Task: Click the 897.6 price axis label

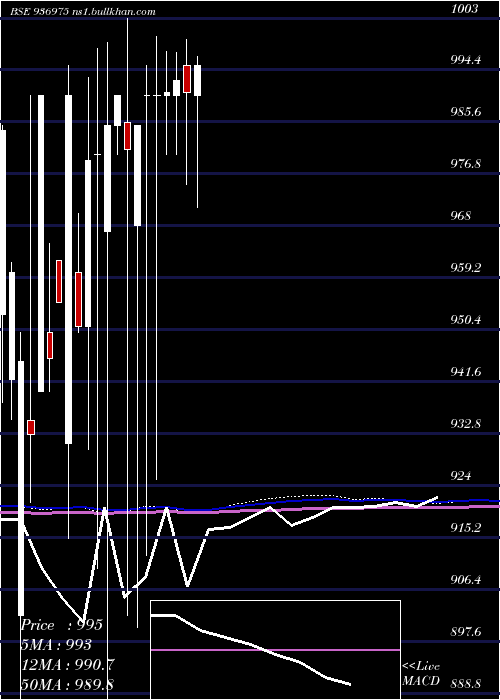Action: click(466, 632)
